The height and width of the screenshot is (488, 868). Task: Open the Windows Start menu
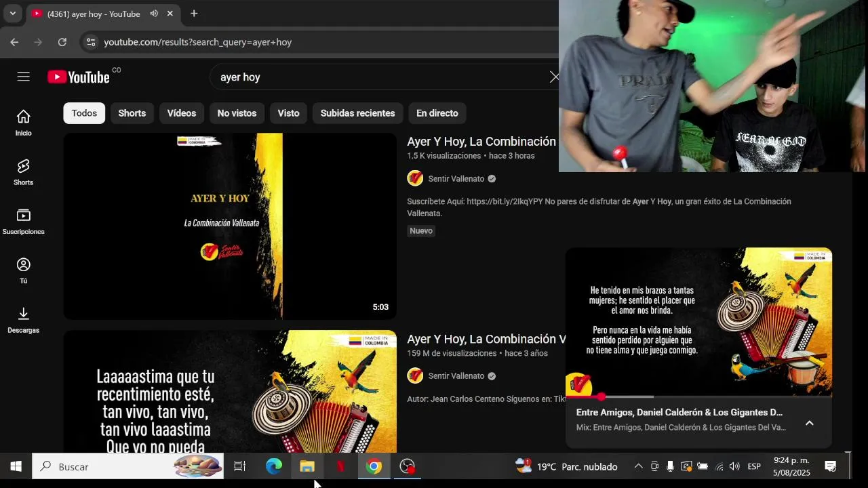click(x=16, y=466)
